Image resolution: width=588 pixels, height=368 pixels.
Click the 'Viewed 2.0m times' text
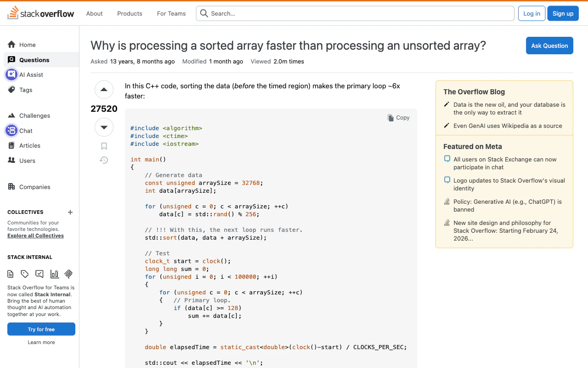point(277,61)
